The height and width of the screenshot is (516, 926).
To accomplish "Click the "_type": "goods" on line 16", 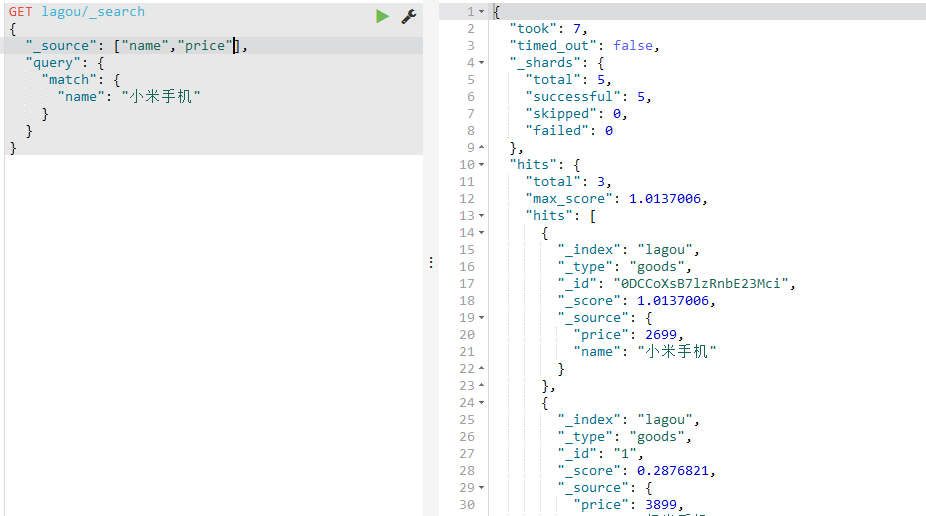I will click(x=624, y=267).
